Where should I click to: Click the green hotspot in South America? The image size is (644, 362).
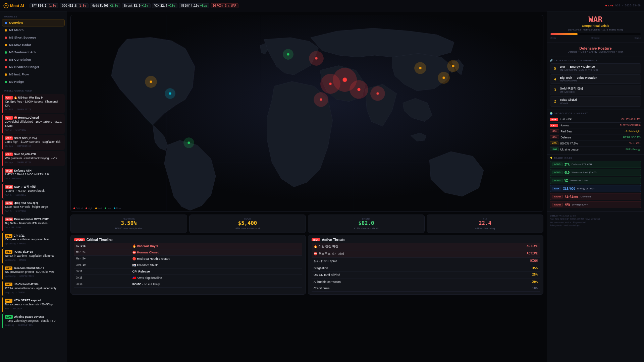189,143
